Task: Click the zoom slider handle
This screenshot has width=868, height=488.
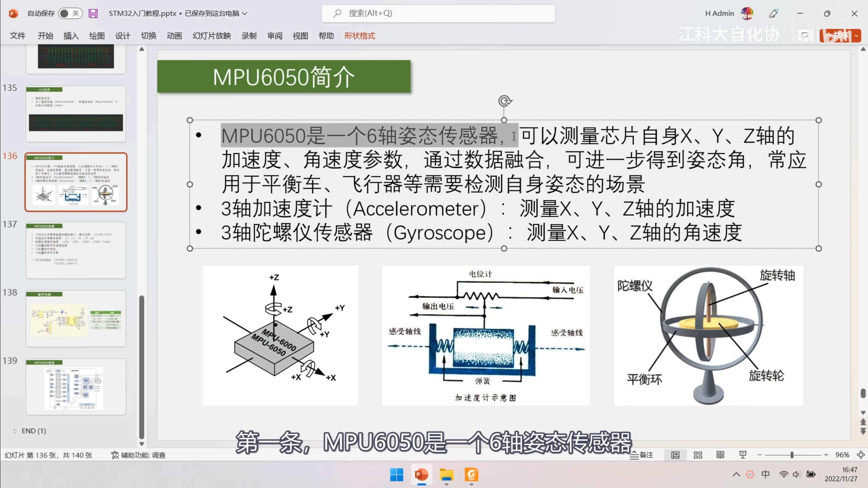Action: [792, 455]
